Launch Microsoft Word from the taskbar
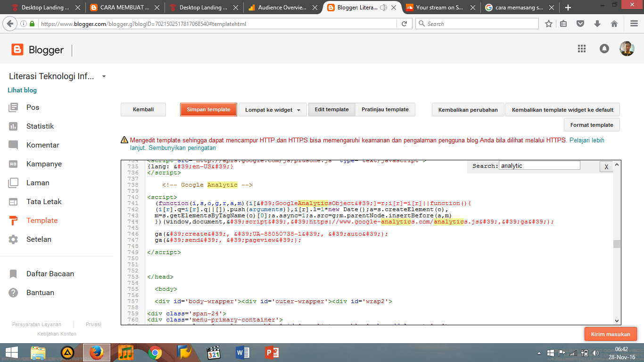Image resolution: width=644 pixels, height=362 pixels. [242, 353]
